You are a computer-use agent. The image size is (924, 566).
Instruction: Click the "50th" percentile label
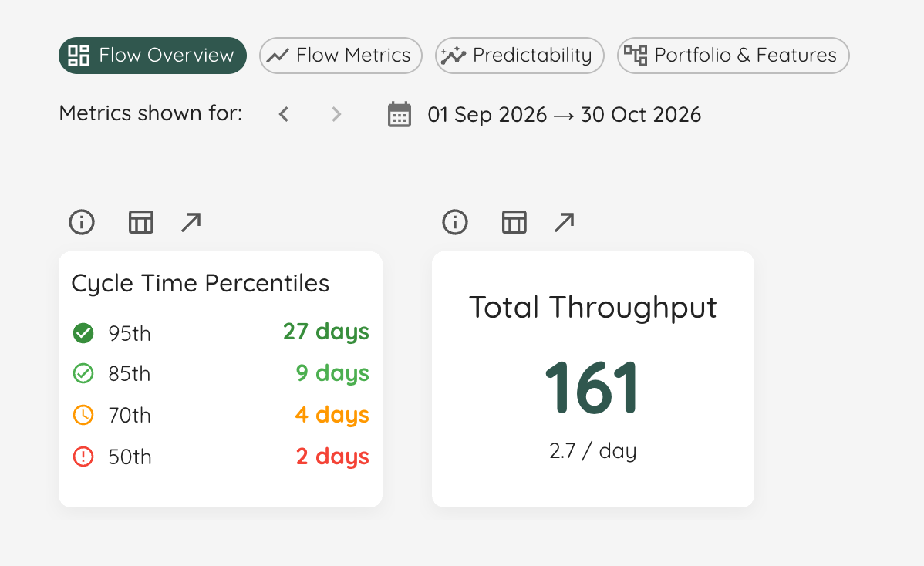tap(130, 457)
